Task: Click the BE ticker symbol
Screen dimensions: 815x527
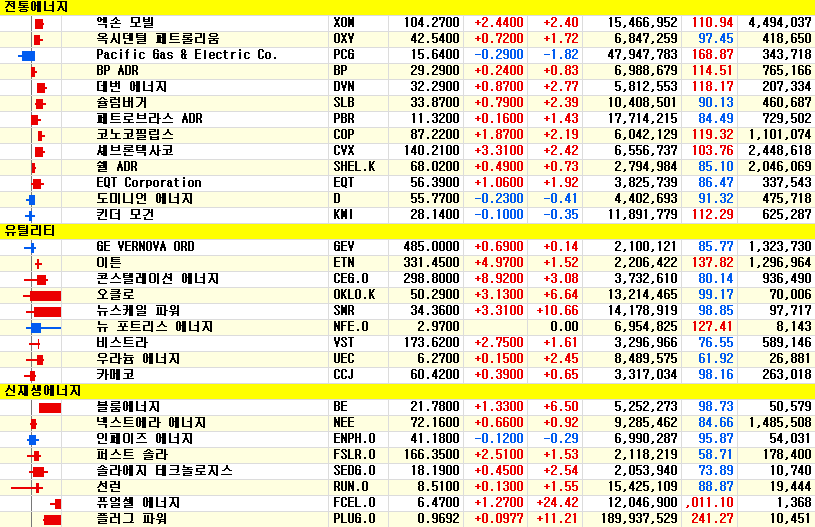Action: [x=340, y=407]
